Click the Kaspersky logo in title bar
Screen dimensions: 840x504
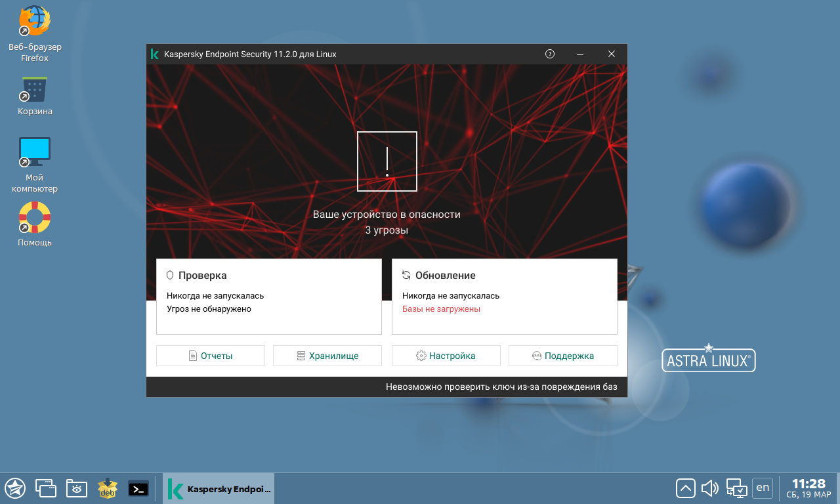tap(155, 54)
